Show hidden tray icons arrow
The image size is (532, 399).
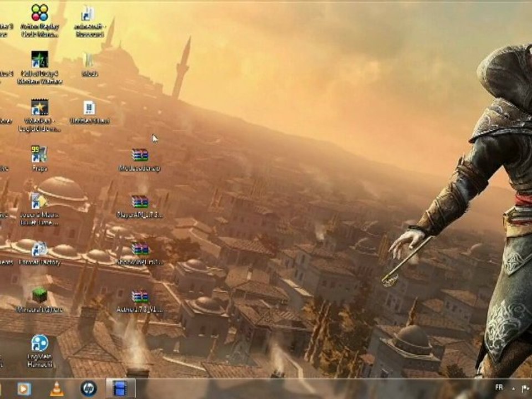click(513, 388)
